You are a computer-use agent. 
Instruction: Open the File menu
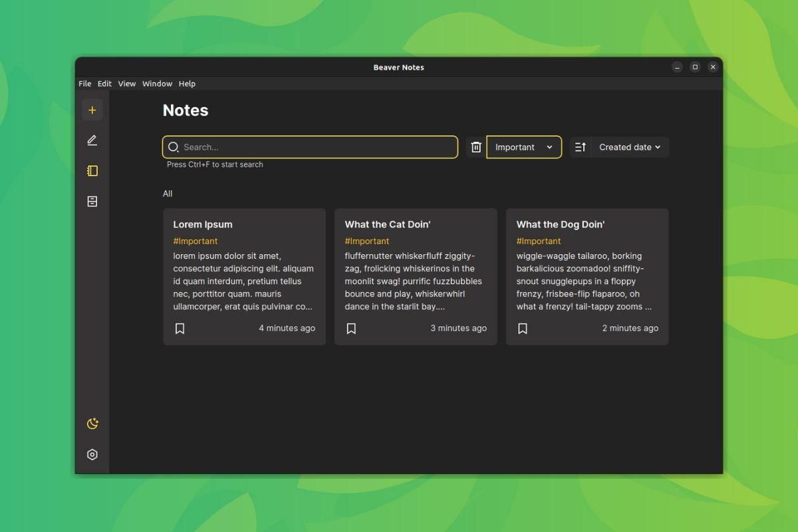pos(84,83)
